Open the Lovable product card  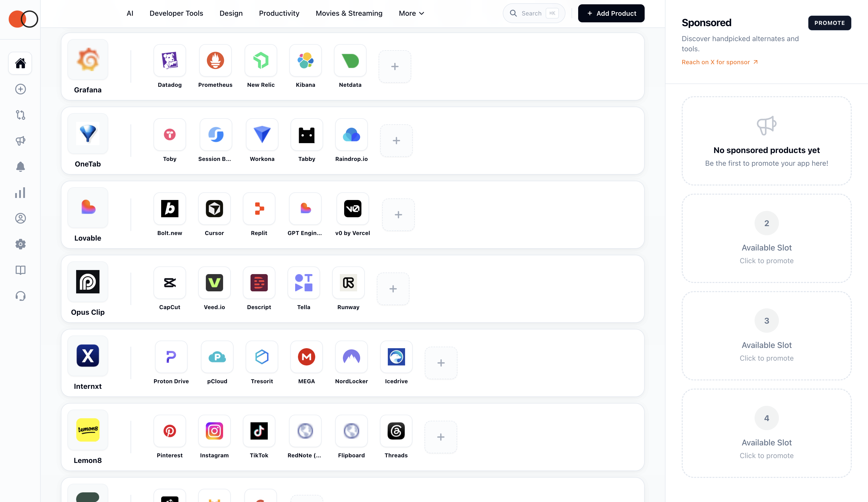[88, 215]
